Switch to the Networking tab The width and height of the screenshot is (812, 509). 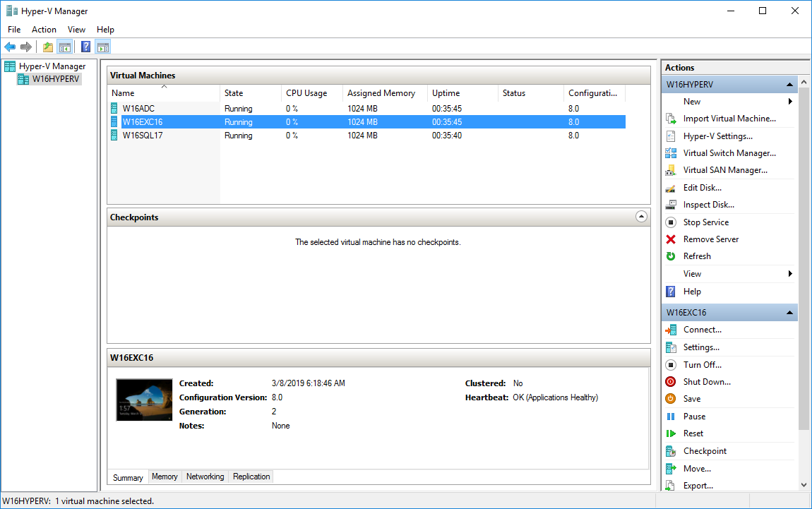[205, 477]
